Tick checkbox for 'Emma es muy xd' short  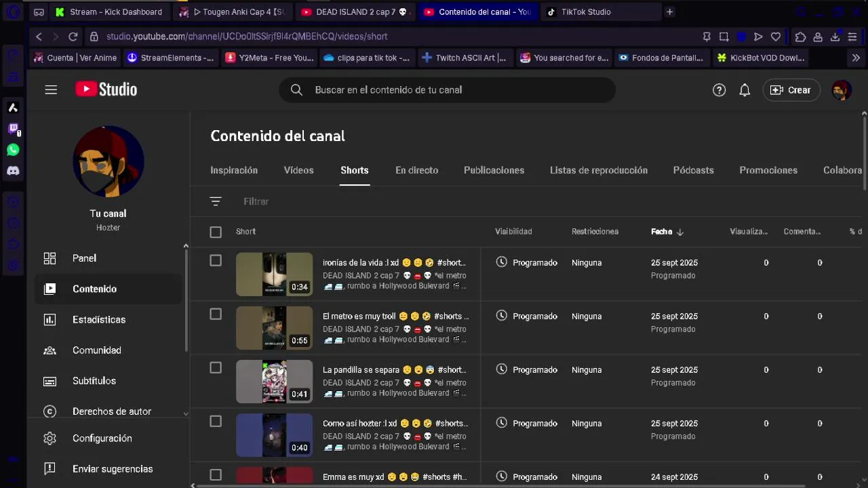216,474
